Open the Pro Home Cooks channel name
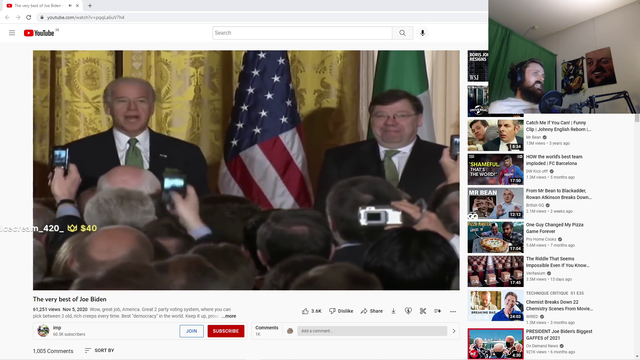The image size is (640, 360). tap(541, 239)
